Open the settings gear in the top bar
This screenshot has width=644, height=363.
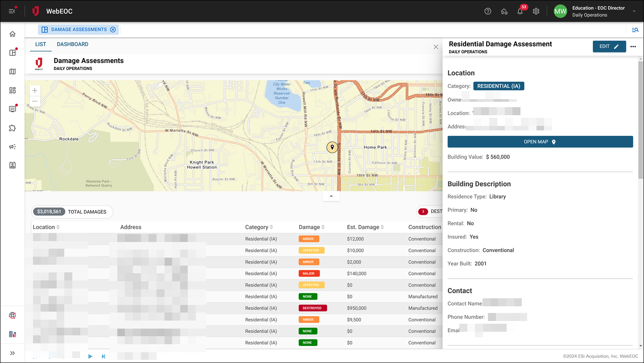click(536, 11)
